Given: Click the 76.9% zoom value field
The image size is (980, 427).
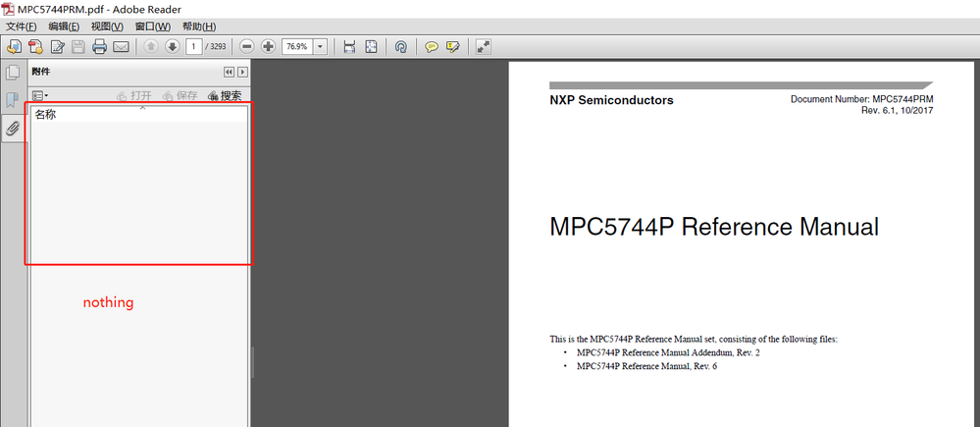Looking at the screenshot, I should point(297,46).
